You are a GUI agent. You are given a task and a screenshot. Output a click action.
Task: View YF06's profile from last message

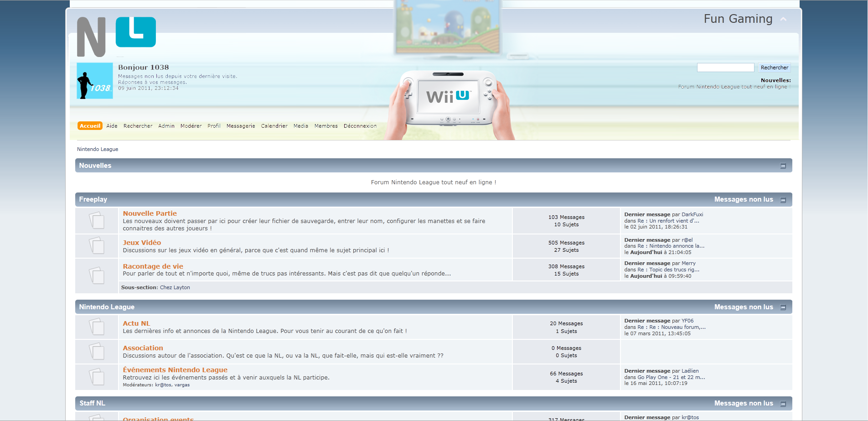(x=687, y=321)
